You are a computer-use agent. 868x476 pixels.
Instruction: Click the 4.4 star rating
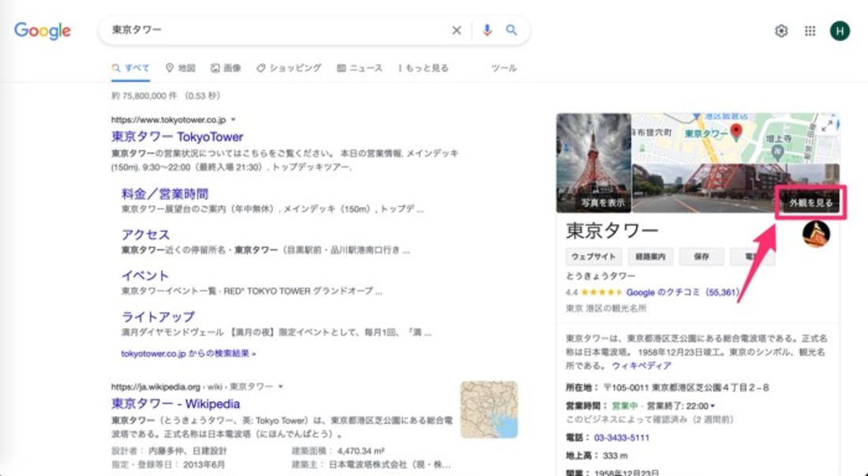[594, 292]
